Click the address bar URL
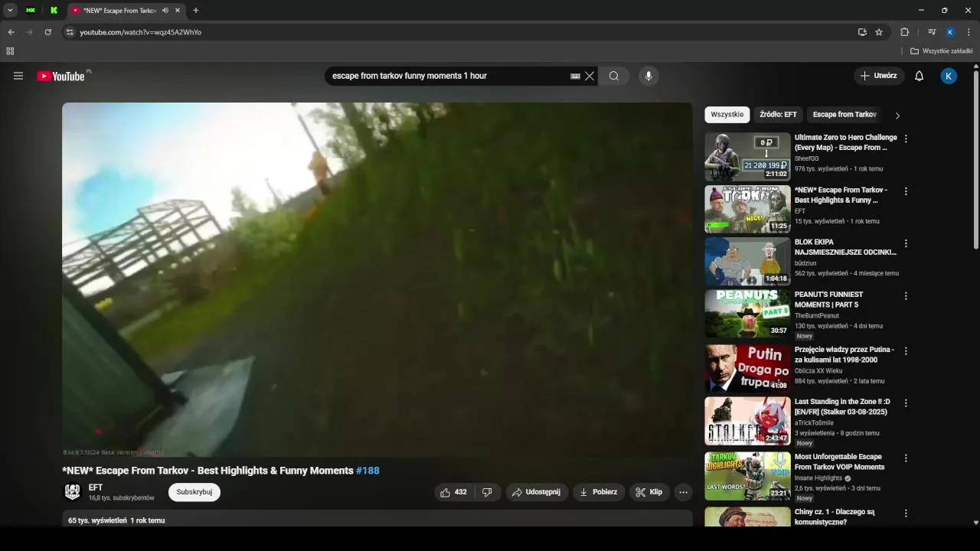980x551 pixels. coord(141,32)
